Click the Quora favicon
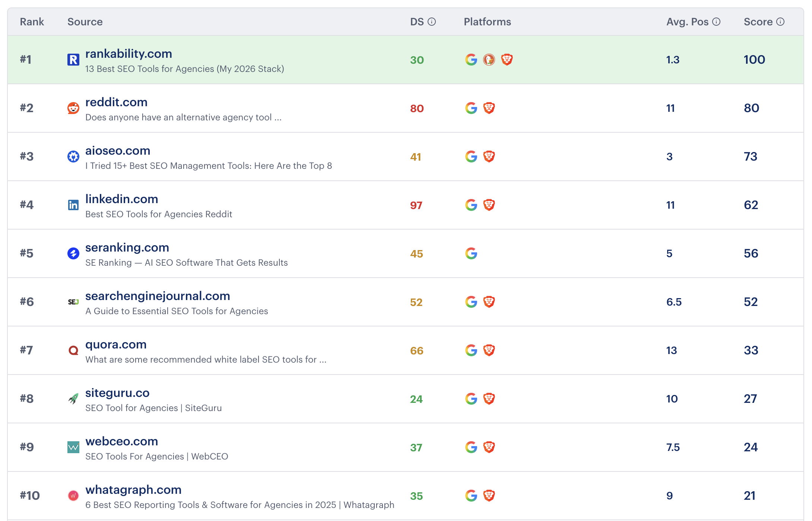Screen dimensions: 812x521 pos(73,350)
